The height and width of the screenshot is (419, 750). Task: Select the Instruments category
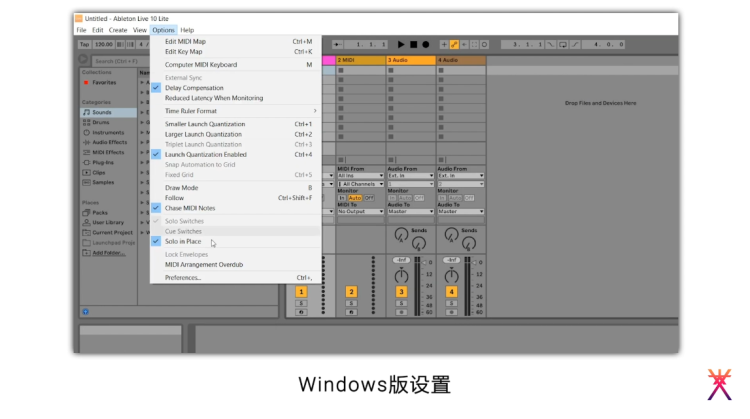tap(108, 132)
